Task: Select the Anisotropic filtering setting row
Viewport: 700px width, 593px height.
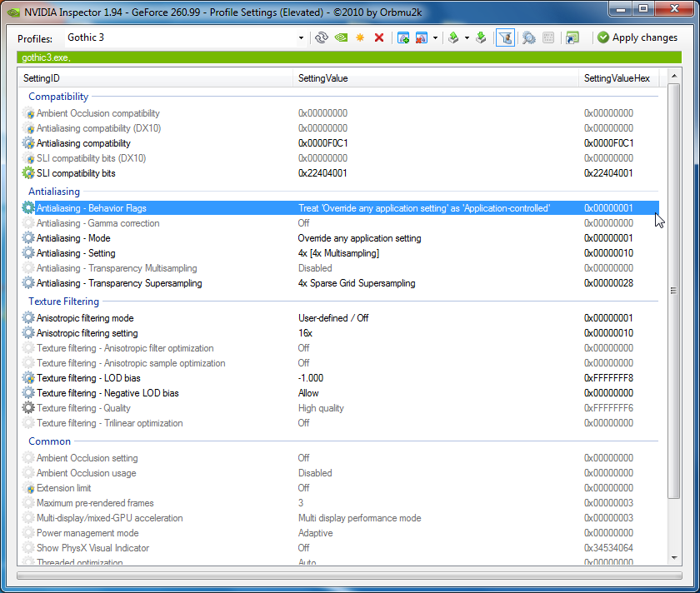Action: coord(87,333)
